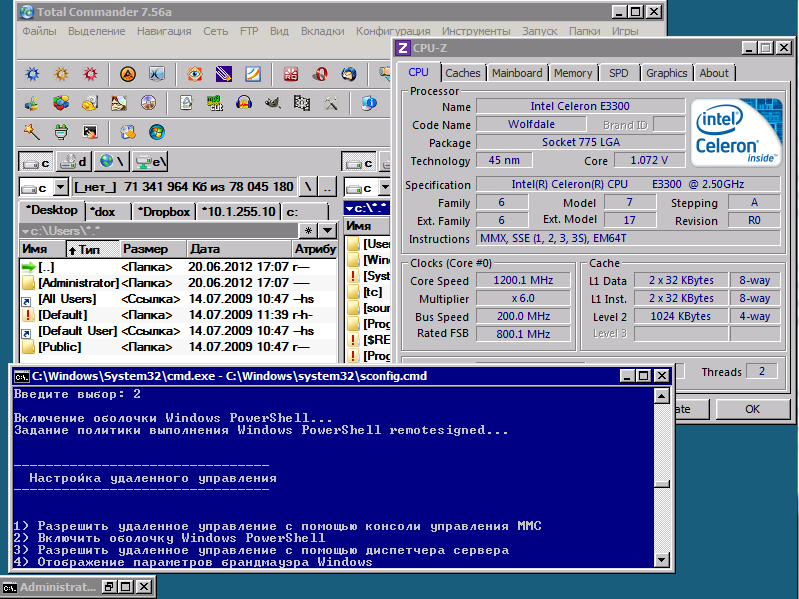Image resolution: width=799 pixels, height=599 pixels.
Task: Launch Audacity headphones icon
Action: (x=244, y=103)
